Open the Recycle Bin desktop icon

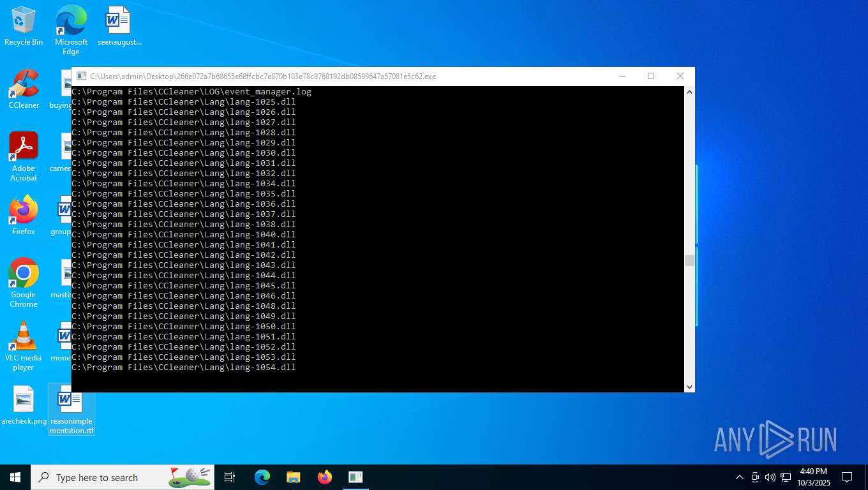click(24, 27)
